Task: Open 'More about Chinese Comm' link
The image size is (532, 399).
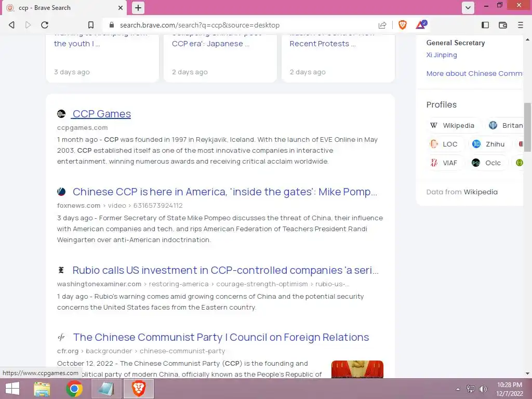Action: [474, 73]
